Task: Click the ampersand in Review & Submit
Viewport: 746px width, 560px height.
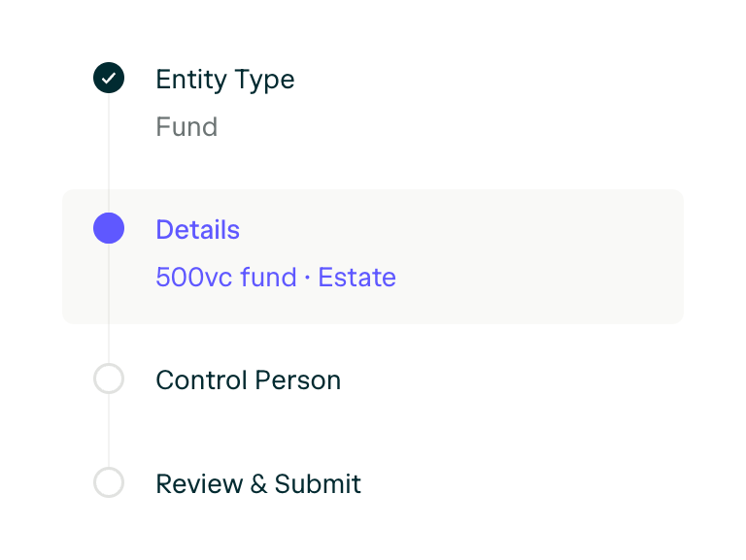Action: coord(258,484)
